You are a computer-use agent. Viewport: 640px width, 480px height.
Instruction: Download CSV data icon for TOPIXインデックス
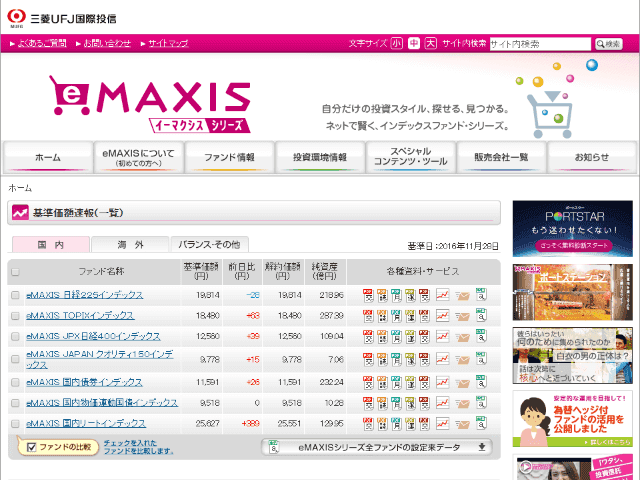coord(481,315)
